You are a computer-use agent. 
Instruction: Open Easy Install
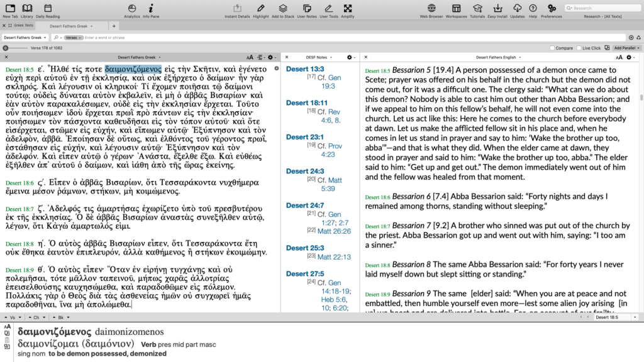click(x=497, y=11)
